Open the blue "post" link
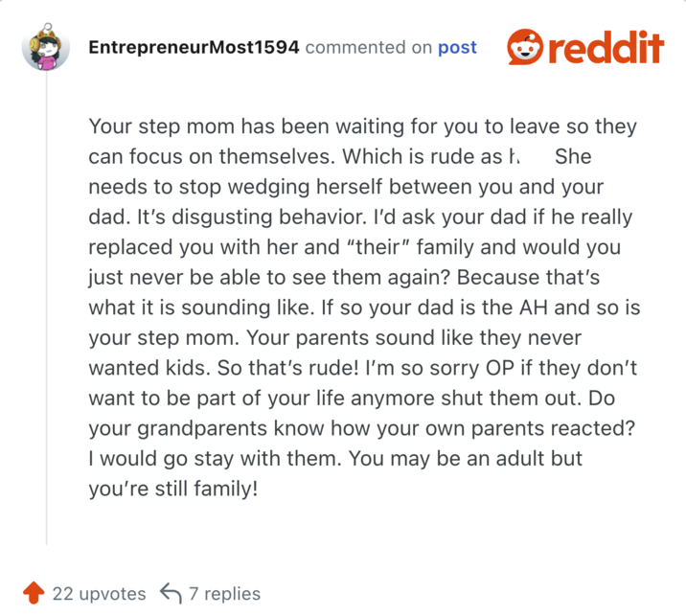 click(457, 47)
